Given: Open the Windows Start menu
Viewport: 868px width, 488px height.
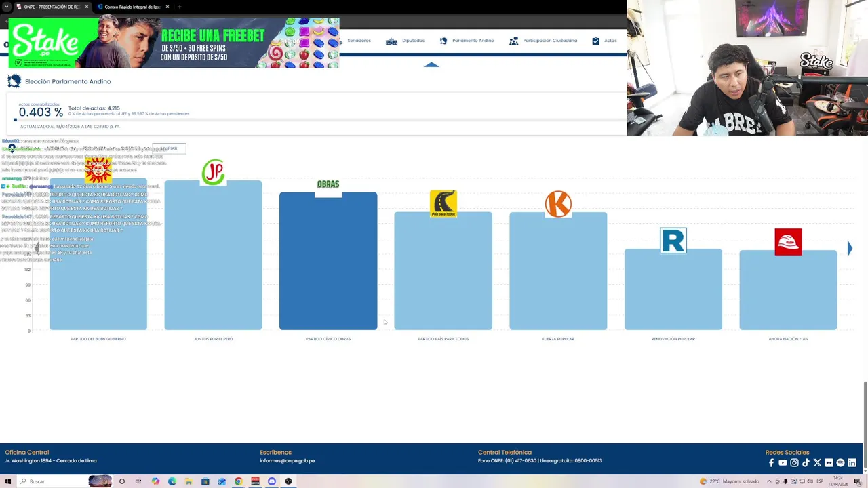Looking at the screenshot, I should (x=8, y=481).
